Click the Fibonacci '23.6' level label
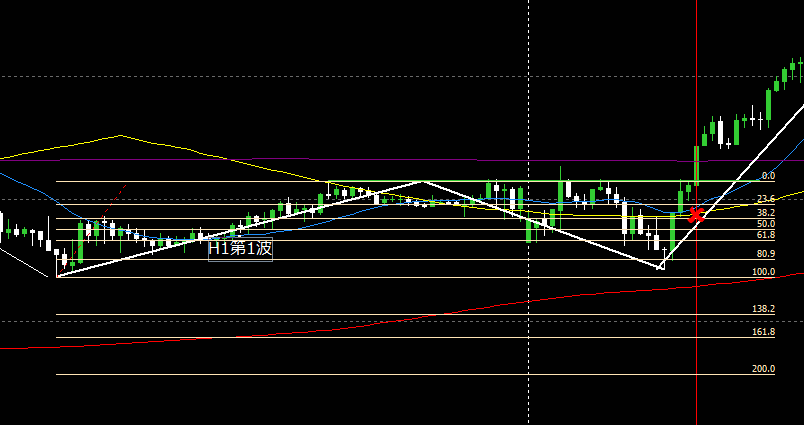The height and width of the screenshot is (425, 804). [x=766, y=199]
